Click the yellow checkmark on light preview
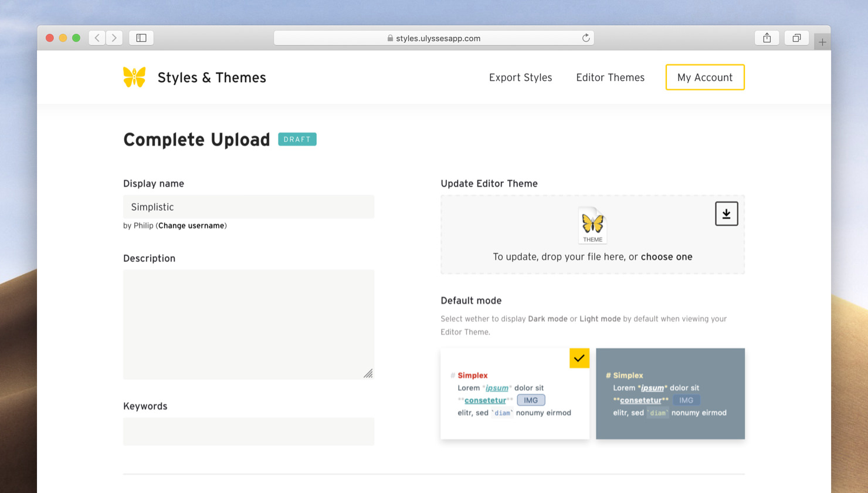Screen dimensions: 868x493 point(579,358)
